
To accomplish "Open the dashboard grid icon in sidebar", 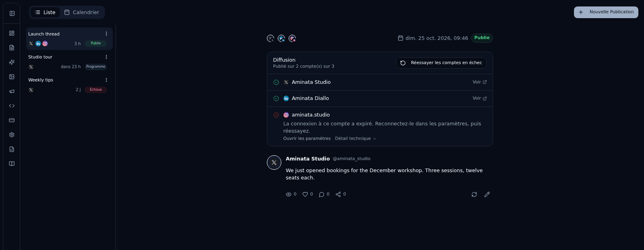I will tap(12, 33).
